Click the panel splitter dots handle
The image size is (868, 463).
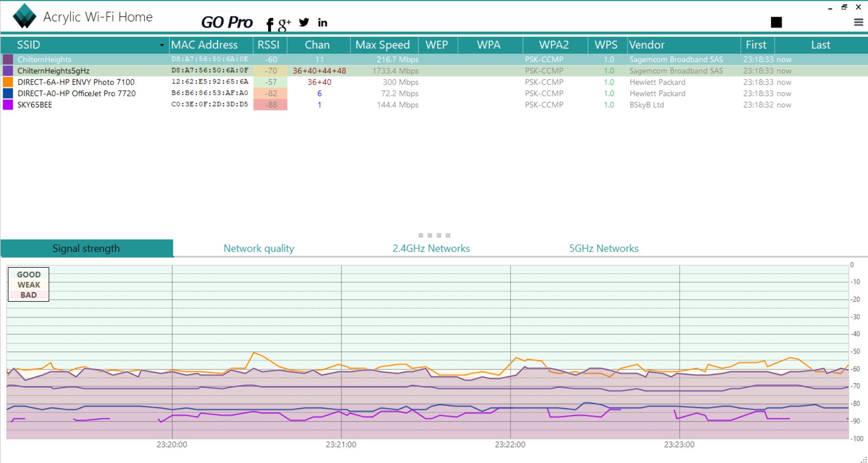point(434,235)
